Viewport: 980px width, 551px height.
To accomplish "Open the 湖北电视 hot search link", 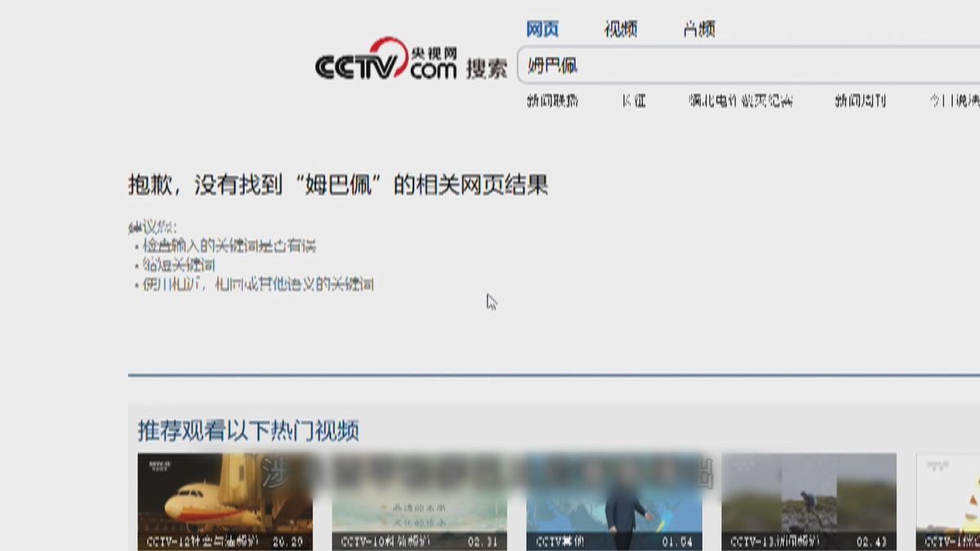I will pos(741,101).
